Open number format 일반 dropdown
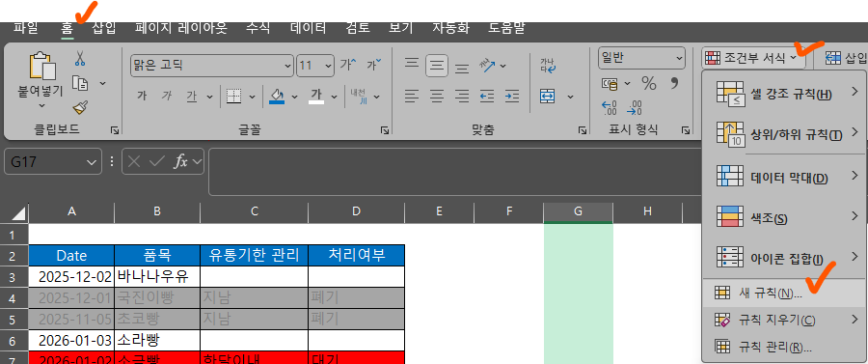The height and width of the screenshot is (364, 868). 679,58
